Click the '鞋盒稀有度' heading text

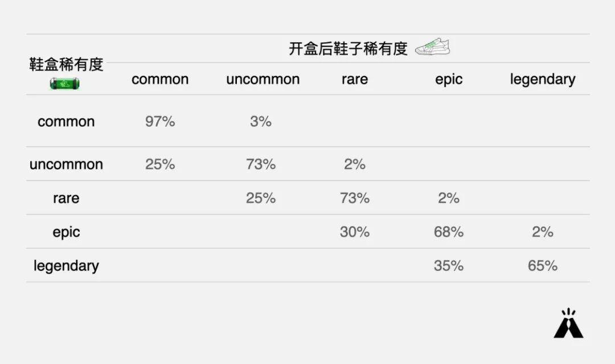point(66,64)
